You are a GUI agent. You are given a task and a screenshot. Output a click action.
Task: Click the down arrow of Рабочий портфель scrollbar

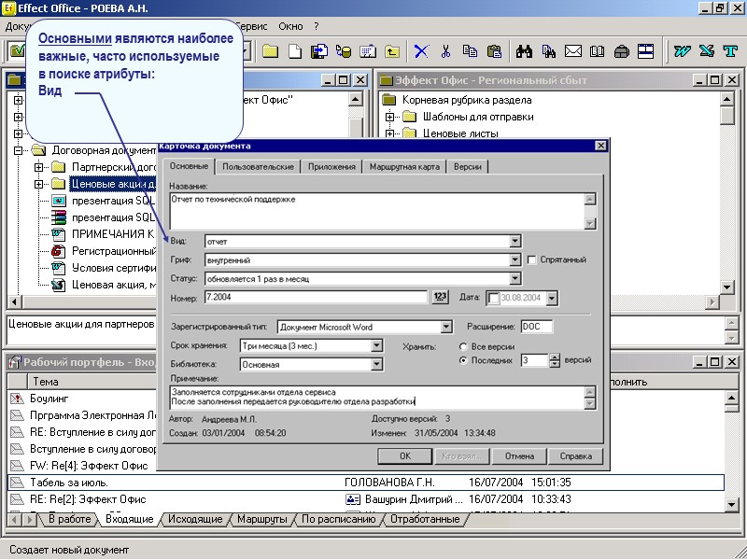[731, 504]
